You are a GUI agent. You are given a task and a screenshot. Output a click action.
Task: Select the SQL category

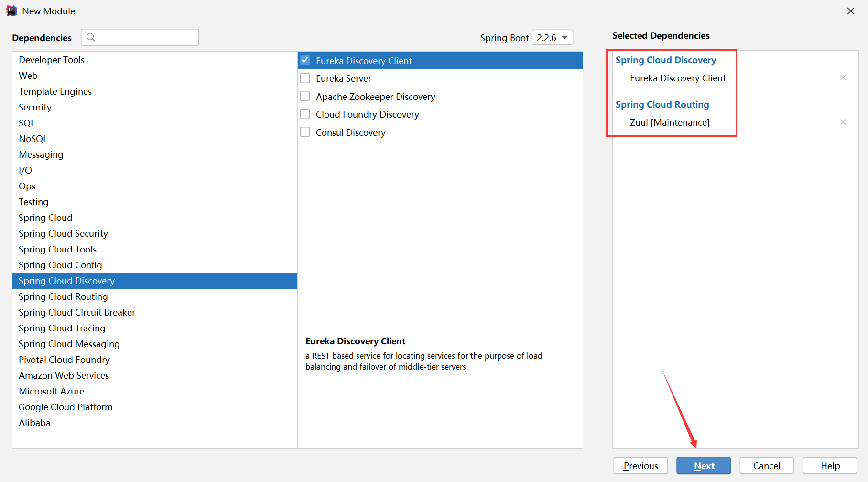coord(155,123)
